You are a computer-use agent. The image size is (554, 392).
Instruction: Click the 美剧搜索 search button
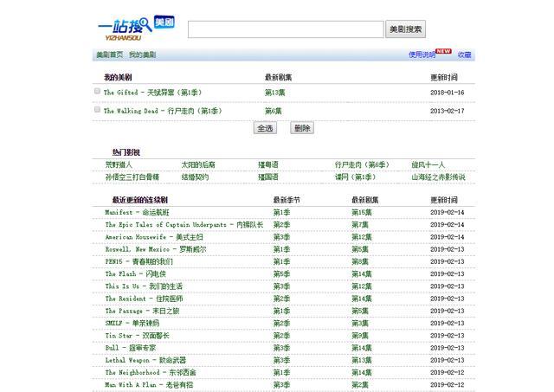click(x=405, y=29)
